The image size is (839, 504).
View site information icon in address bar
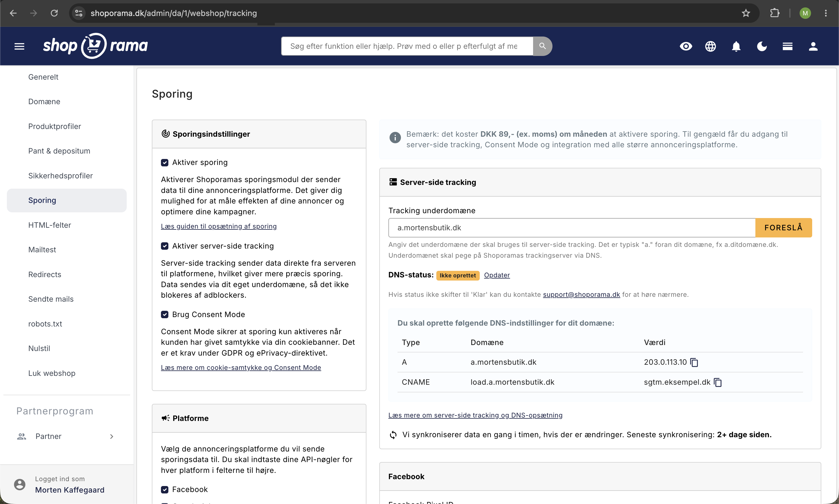click(79, 13)
